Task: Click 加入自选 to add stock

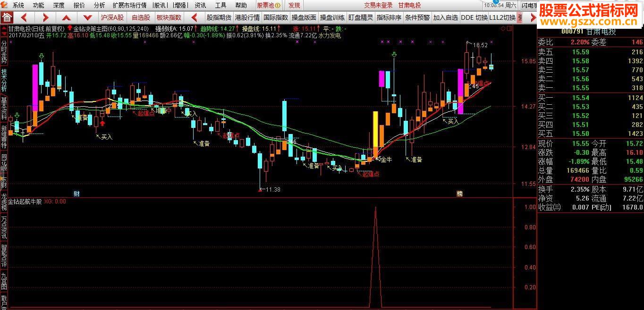Action: click(x=446, y=17)
